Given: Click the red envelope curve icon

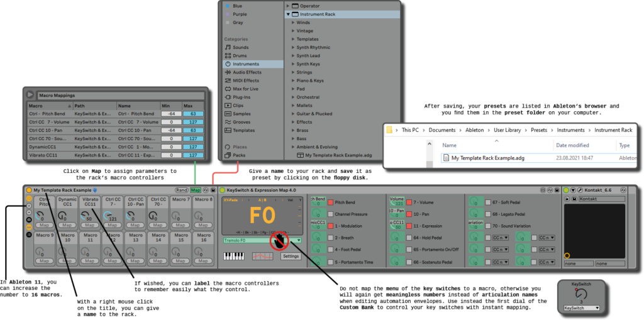Looking at the screenshot, I should 262,256.
